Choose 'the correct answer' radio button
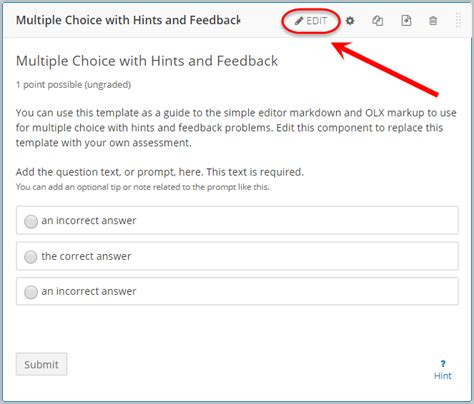474x404 pixels. (x=31, y=257)
